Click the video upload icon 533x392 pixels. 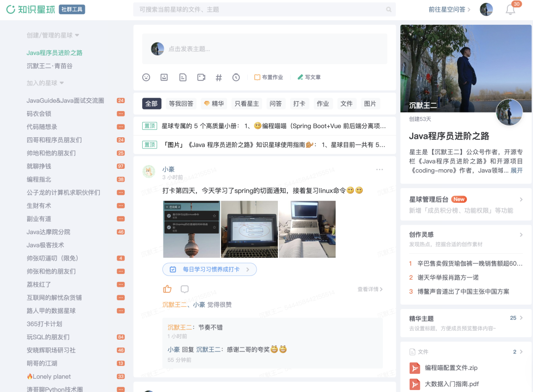201,78
